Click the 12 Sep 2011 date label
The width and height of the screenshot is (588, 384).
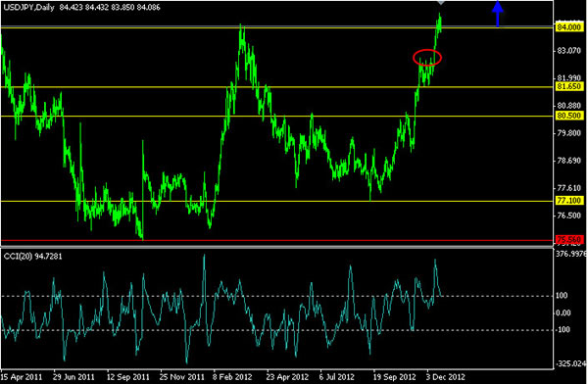pos(127,377)
